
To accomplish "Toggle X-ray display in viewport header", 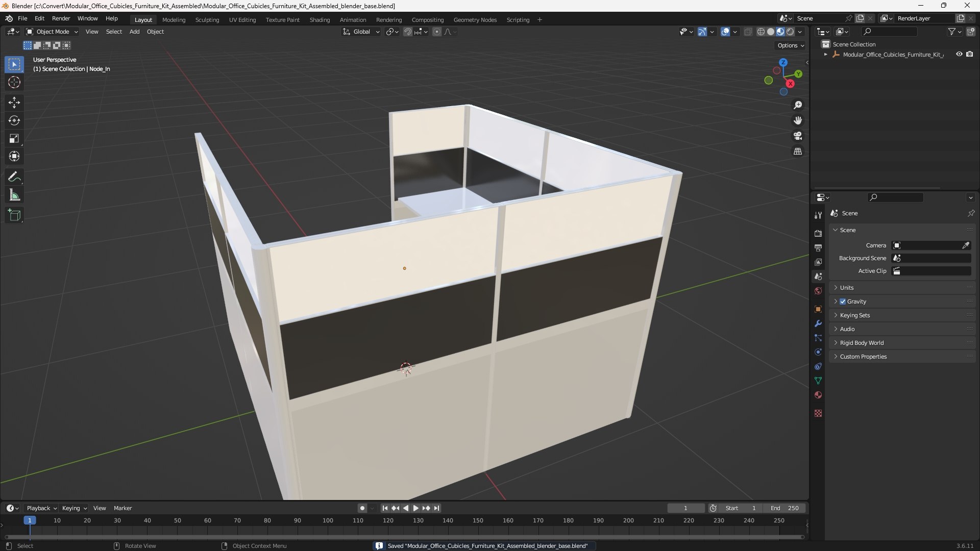I will coord(748,32).
